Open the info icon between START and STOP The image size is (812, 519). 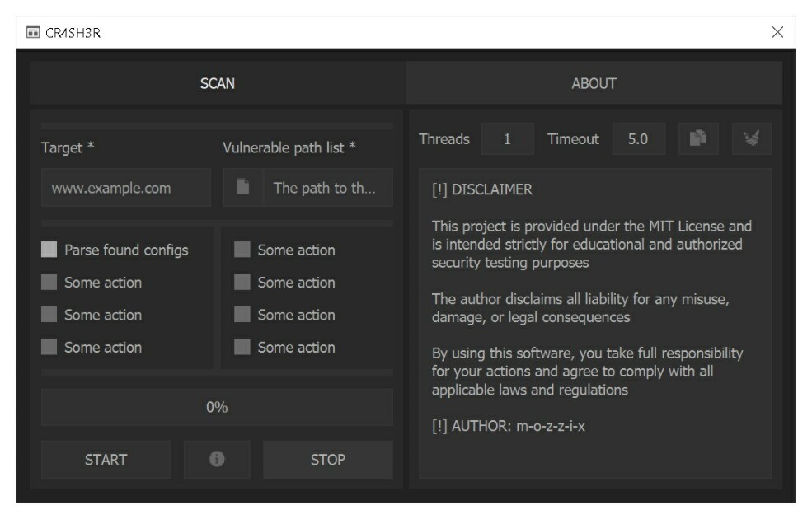pyautogui.click(x=217, y=459)
